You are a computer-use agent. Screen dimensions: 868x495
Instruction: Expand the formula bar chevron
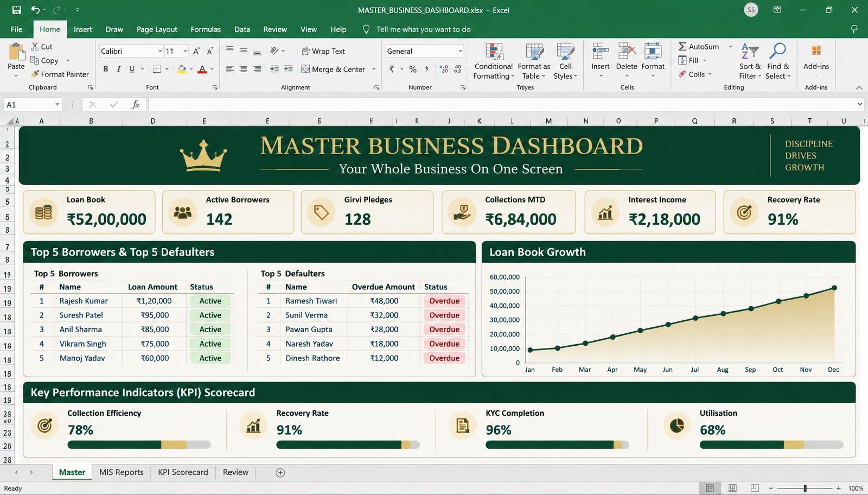point(860,104)
